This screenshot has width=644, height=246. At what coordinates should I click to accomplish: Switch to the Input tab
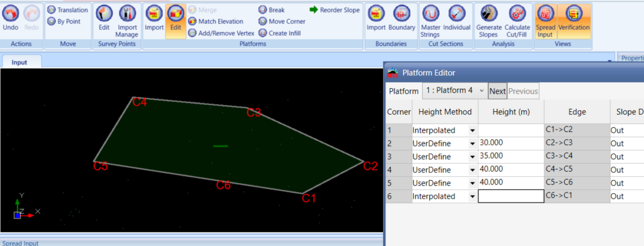click(x=19, y=62)
